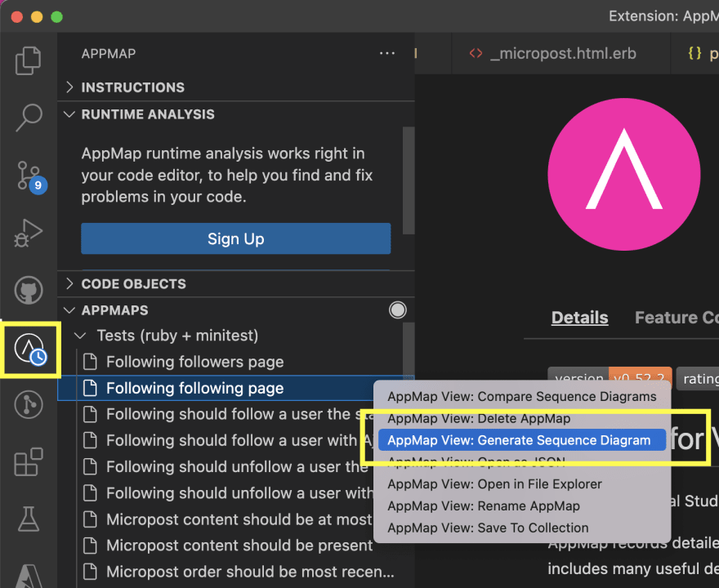The width and height of the screenshot is (719, 588).
Task: Open Source Control with 9 changes
Action: [30, 177]
